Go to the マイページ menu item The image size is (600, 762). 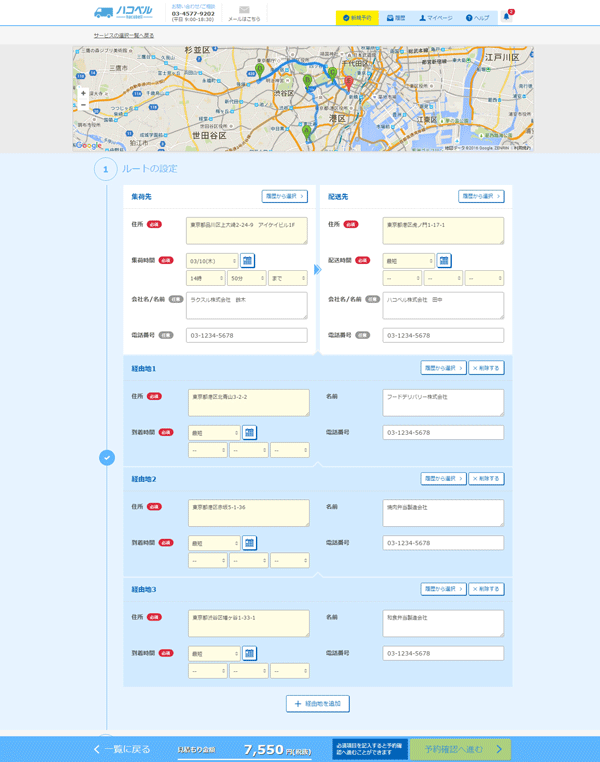coord(436,18)
